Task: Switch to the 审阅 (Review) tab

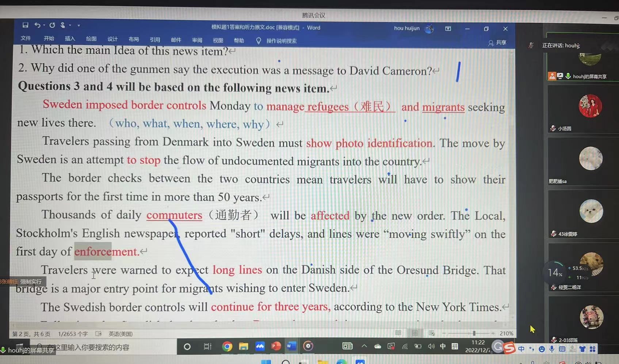Action: pos(197,40)
